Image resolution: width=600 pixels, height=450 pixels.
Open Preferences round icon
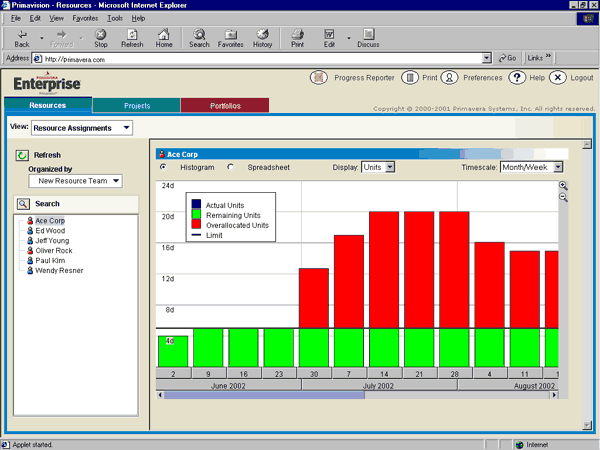pyautogui.click(x=449, y=78)
